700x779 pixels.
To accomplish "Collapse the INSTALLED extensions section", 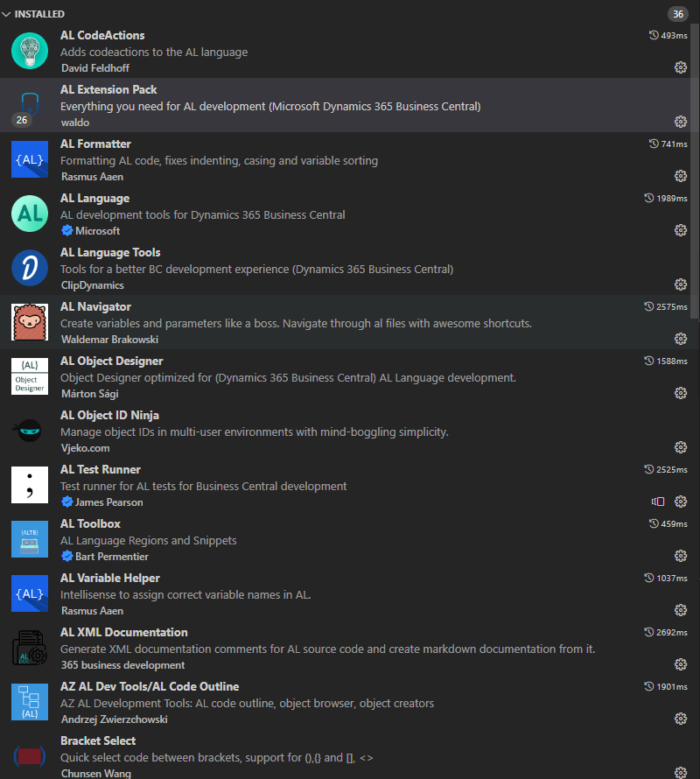I will pos(6,14).
